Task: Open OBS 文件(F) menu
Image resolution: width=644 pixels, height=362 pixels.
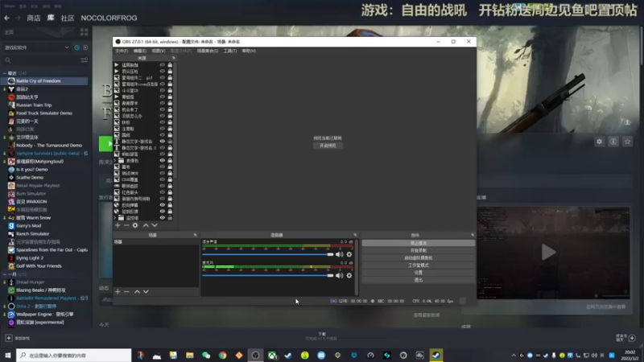Action: [x=122, y=51]
